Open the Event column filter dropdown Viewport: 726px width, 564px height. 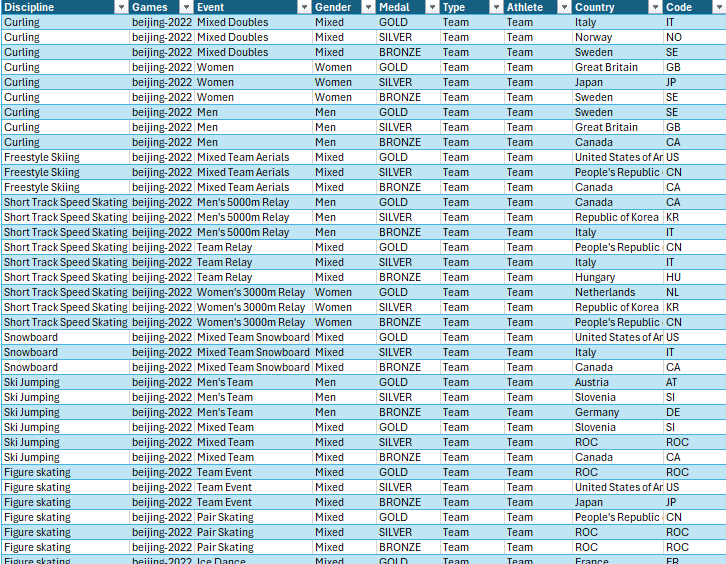pos(304,7)
